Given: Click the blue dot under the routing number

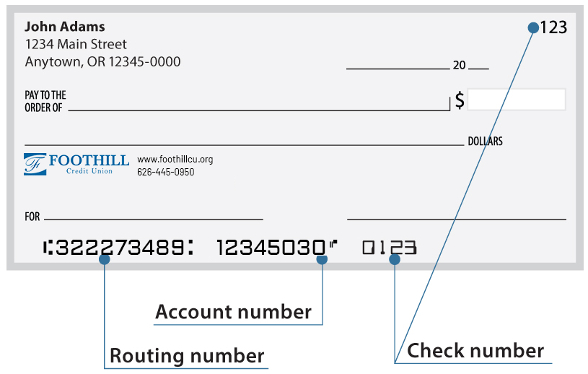Looking at the screenshot, I should tap(104, 259).
